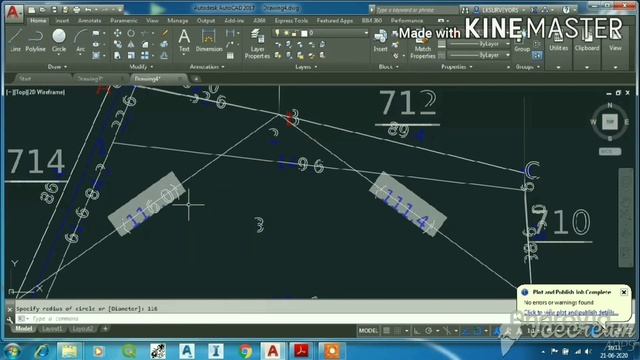640x360 pixels.
Task: Switch to the Parametric ribbon tab
Action: [x=124, y=20]
